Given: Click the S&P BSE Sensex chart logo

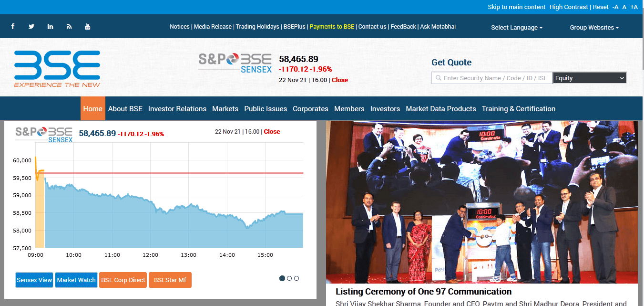Looking at the screenshot, I should pos(43,133).
